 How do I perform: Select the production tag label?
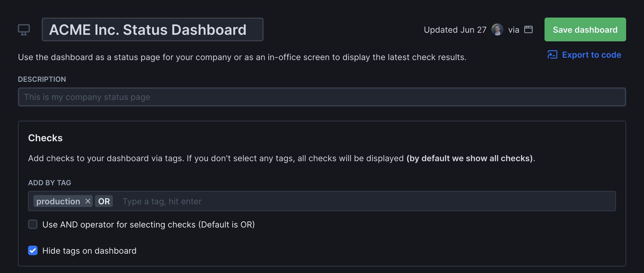(x=58, y=201)
